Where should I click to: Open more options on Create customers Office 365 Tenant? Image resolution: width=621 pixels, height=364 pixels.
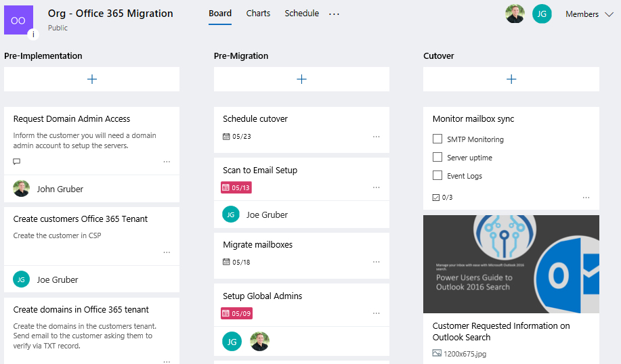pos(167,252)
